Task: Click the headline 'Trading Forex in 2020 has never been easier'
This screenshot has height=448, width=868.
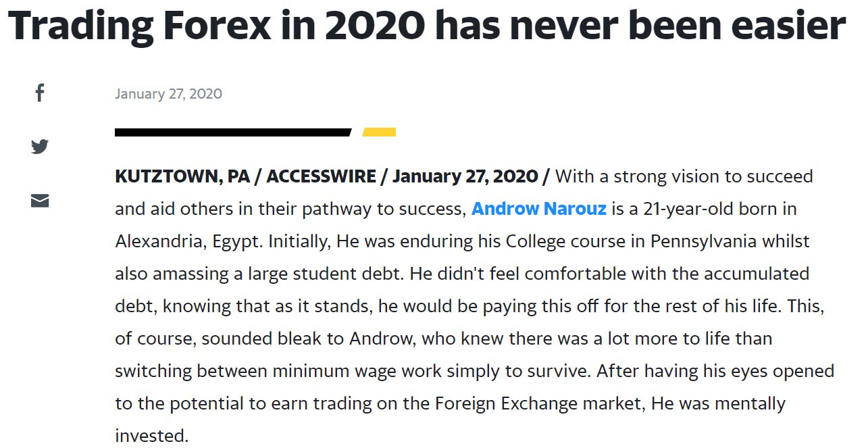Action: click(427, 25)
